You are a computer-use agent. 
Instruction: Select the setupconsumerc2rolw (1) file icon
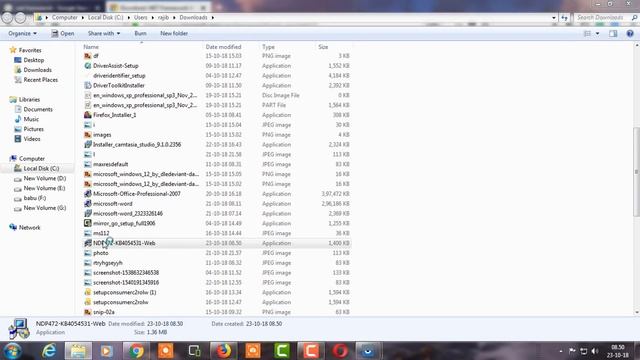point(87,292)
